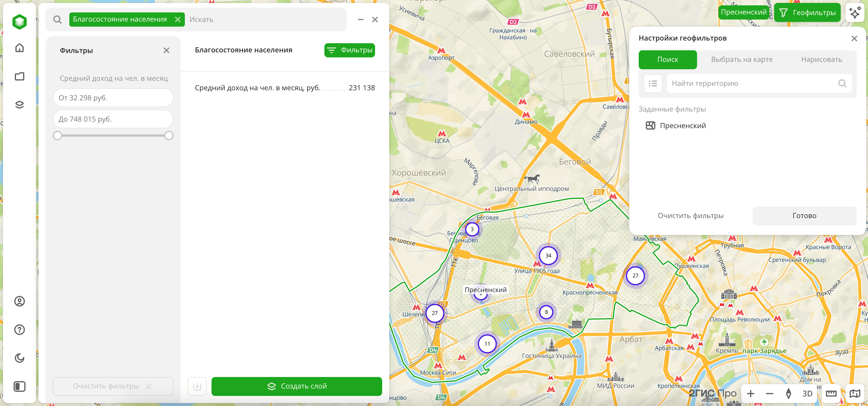Switch to "Нарисовать" tab
This screenshot has height=406, width=868.
[821, 59]
